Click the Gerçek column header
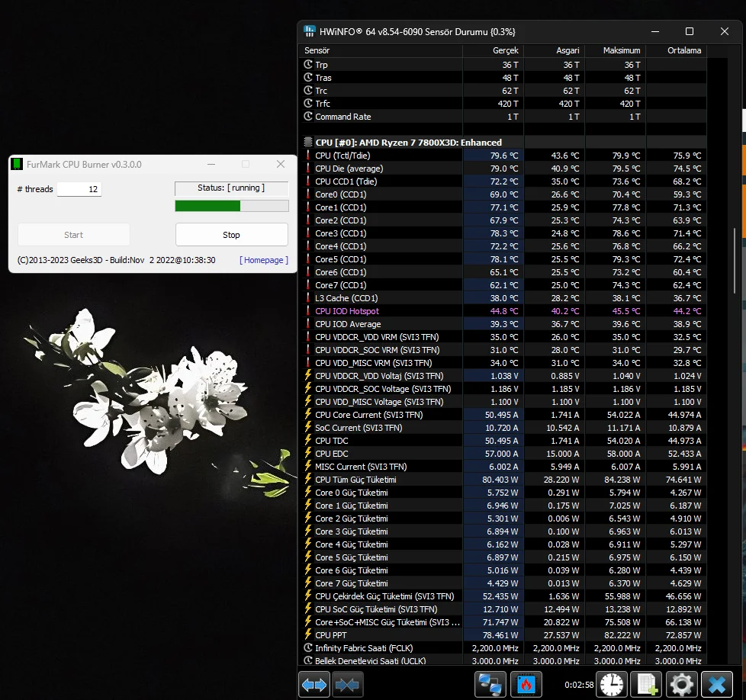 coord(494,50)
